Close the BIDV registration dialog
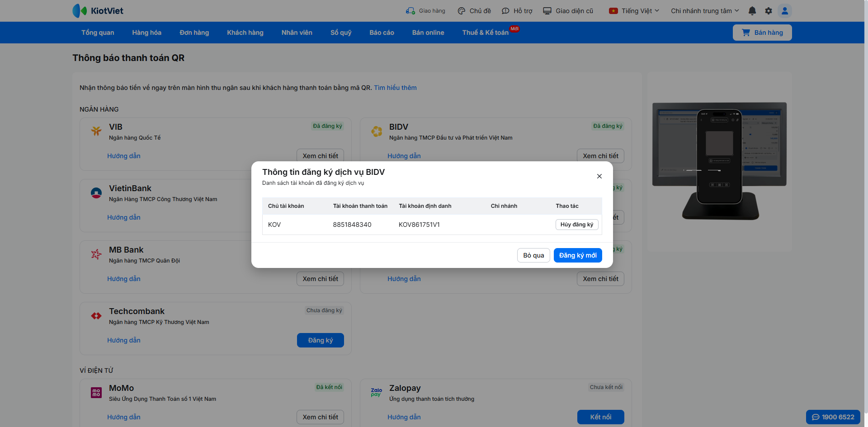 [x=599, y=176]
